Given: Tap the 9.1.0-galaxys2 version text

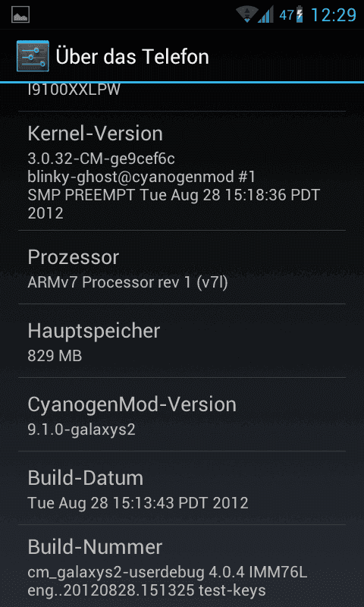Looking at the screenshot, I should 82,429.
